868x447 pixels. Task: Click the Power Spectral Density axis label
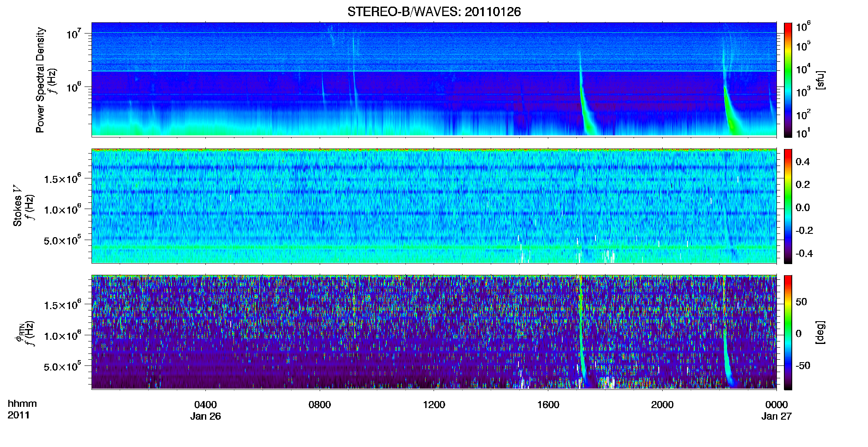(x=40, y=80)
